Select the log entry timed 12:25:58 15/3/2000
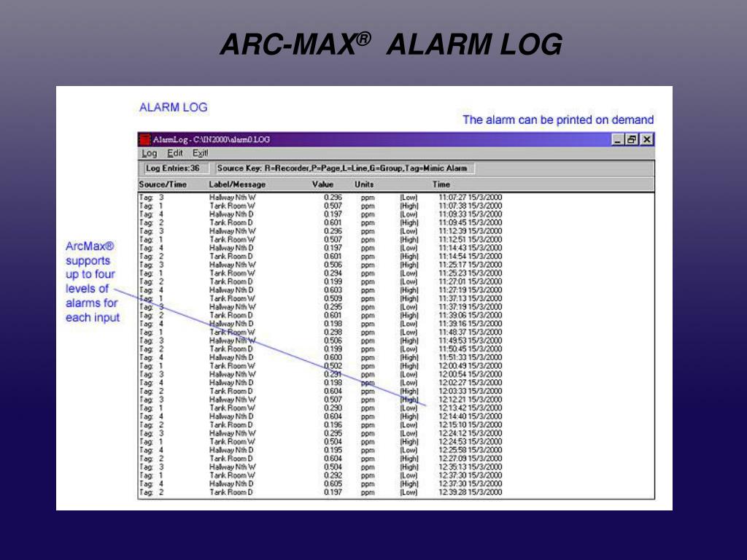Viewport: 747px width, 560px height. tap(320, 450)
